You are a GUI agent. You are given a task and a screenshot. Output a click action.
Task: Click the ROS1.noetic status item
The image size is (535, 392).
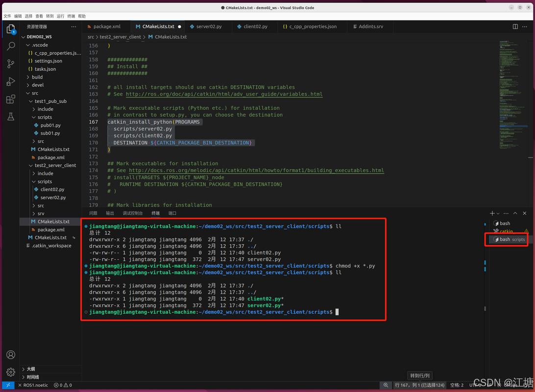(33, 385)
